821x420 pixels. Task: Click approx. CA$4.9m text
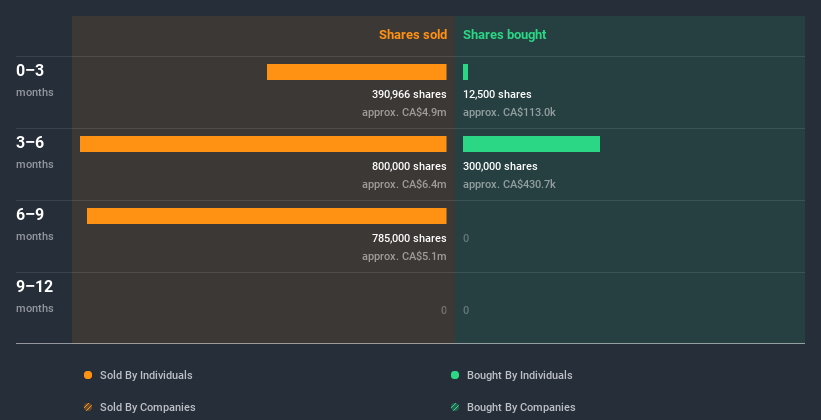coord(404,112)
